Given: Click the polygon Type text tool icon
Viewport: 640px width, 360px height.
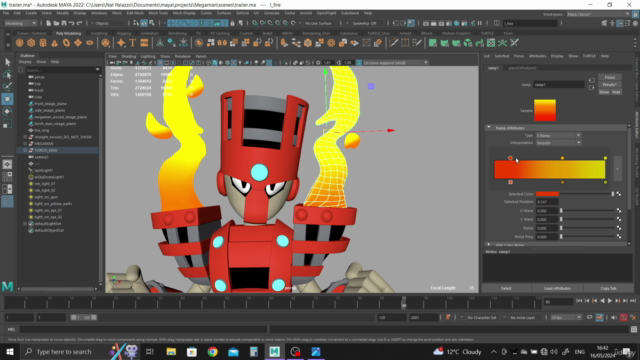Looking at the screenshot, I should point(133,43).
